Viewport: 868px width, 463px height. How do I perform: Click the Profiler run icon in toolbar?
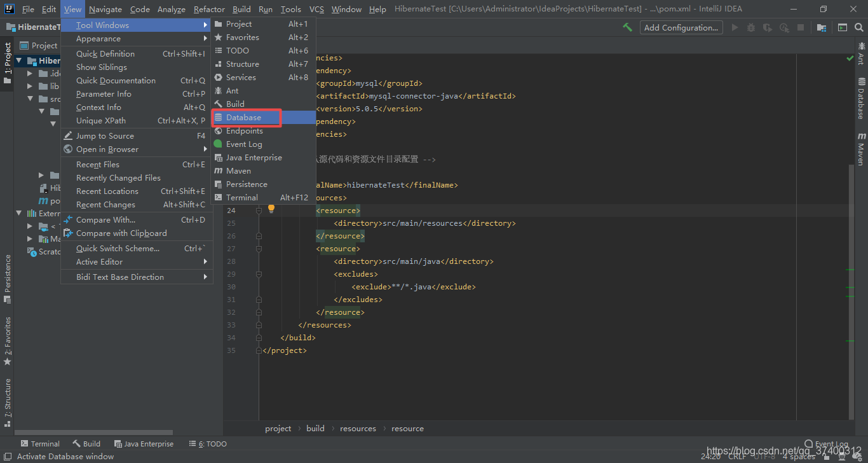tap(784, 27)
